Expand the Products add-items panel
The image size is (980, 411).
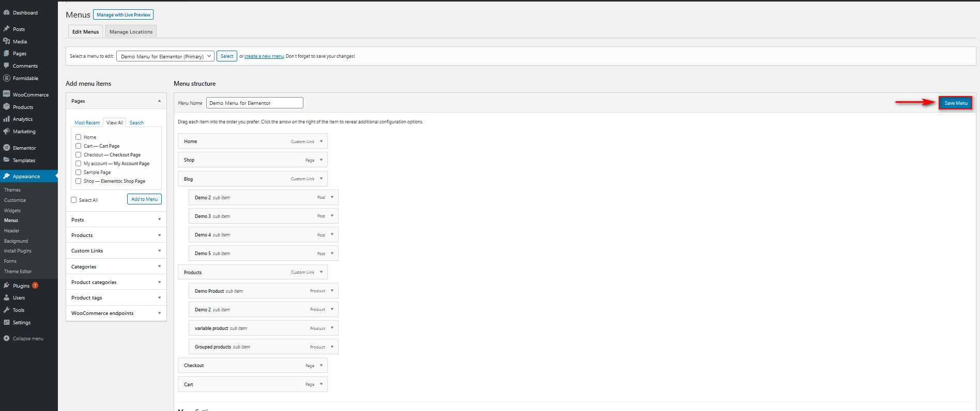159,235
